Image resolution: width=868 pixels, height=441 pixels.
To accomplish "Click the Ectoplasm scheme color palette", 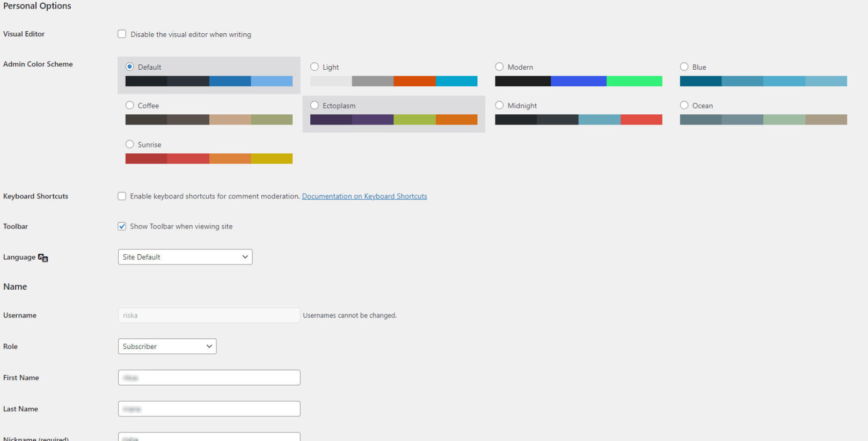I will [x=393, y=120].
